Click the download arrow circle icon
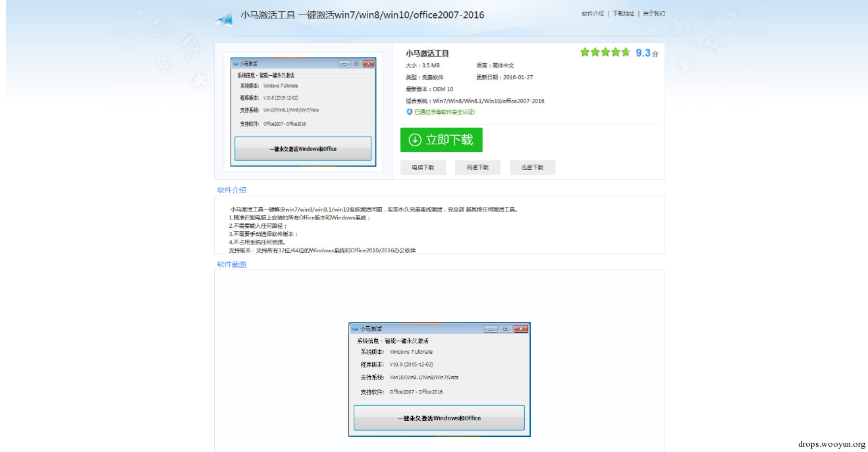868x452 pixels. pyautogui.click(x=415, y=140)
